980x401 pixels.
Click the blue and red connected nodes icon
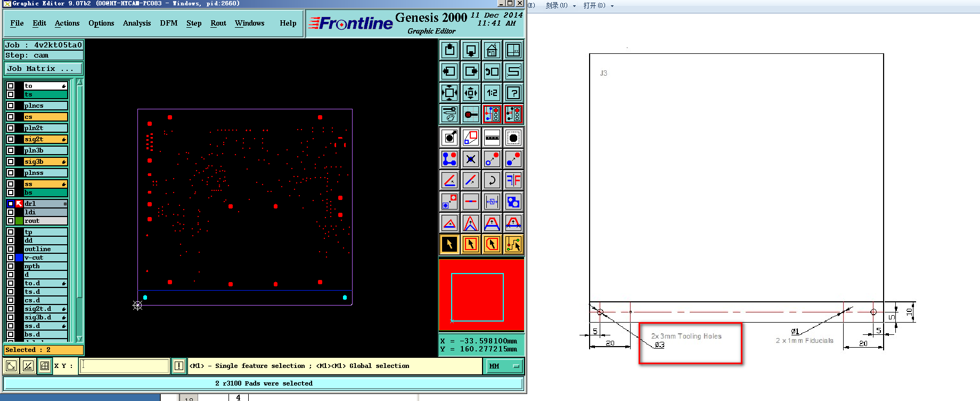pyautogui.click(x=450, y=159)
